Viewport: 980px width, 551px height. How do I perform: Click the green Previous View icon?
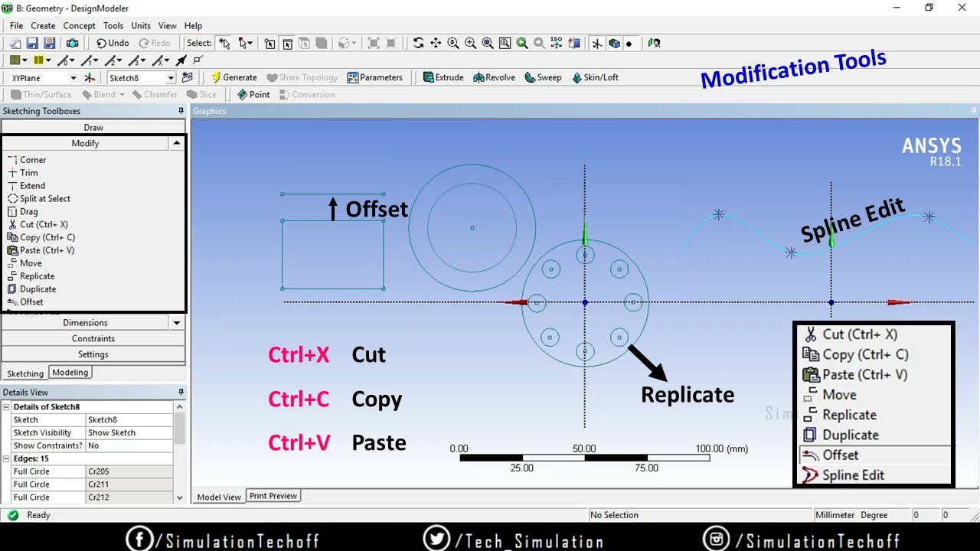[522, 44]
